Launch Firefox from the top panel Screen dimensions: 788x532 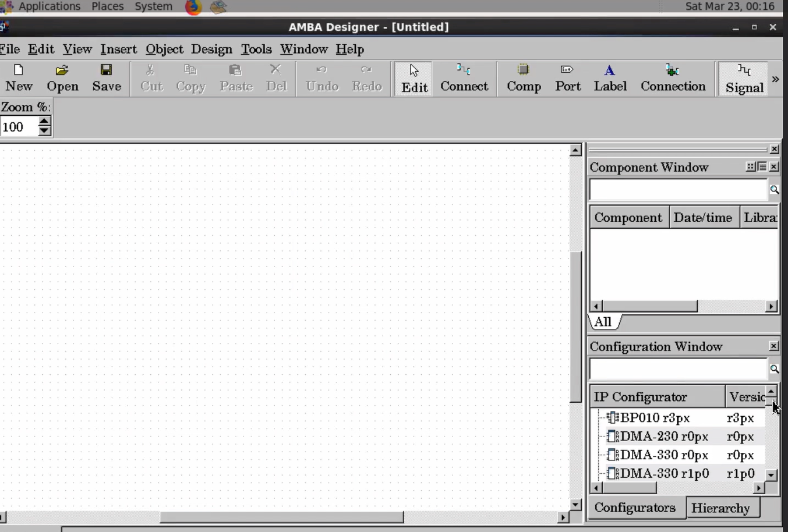click(x=193, y=7)
